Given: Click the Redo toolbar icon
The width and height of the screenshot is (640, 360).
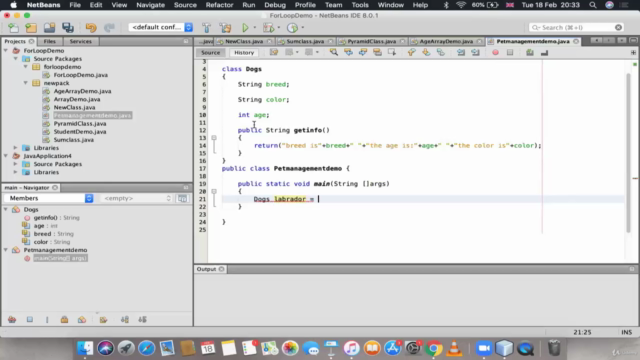Looking at the screenshot, I should point(109,28).
